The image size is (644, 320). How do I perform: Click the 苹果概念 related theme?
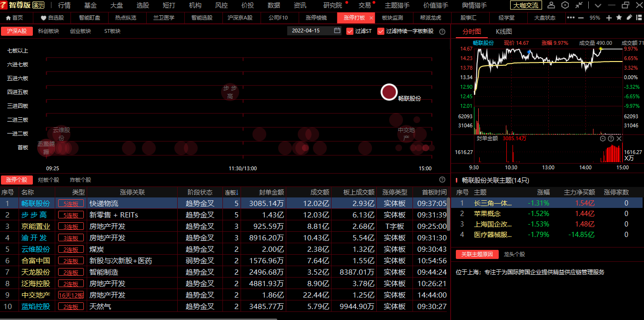pyautogui.click(x=487, y=213)
